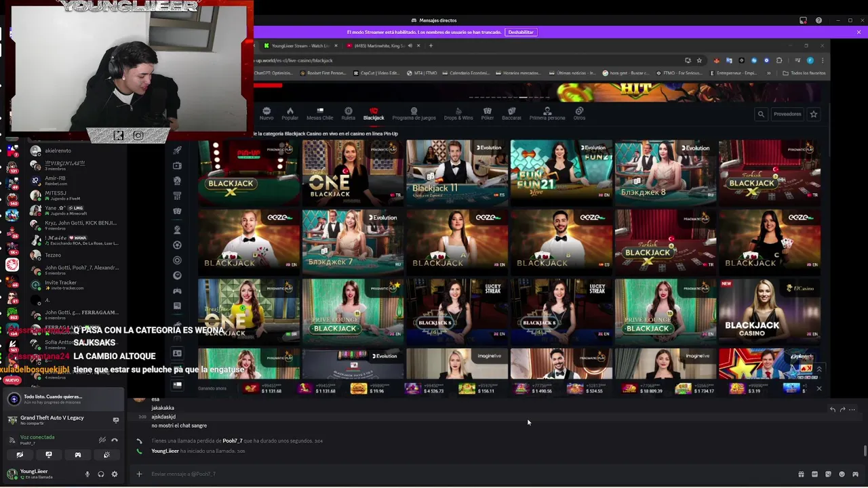This screenshot has height=488, width=868.
Task: Open apps launcher in chat bar
Action: click(x=855, y=474)
